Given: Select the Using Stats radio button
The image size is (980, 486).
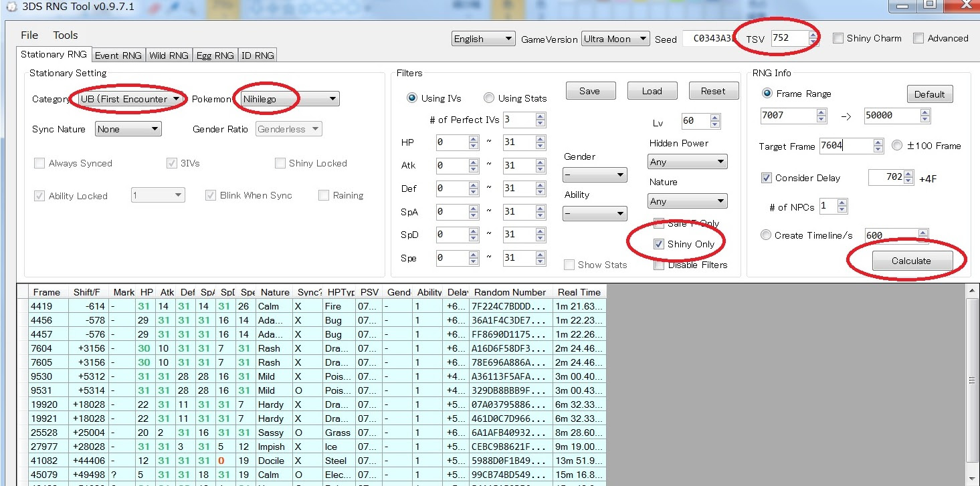Looking at the screenshot, I should tap(489, 98).
